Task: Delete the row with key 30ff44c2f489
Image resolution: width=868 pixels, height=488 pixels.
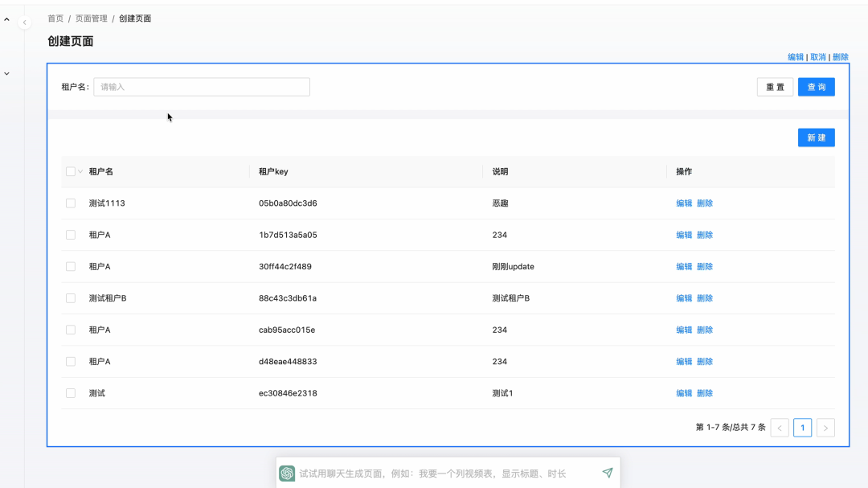Action: tap(705, 266)
